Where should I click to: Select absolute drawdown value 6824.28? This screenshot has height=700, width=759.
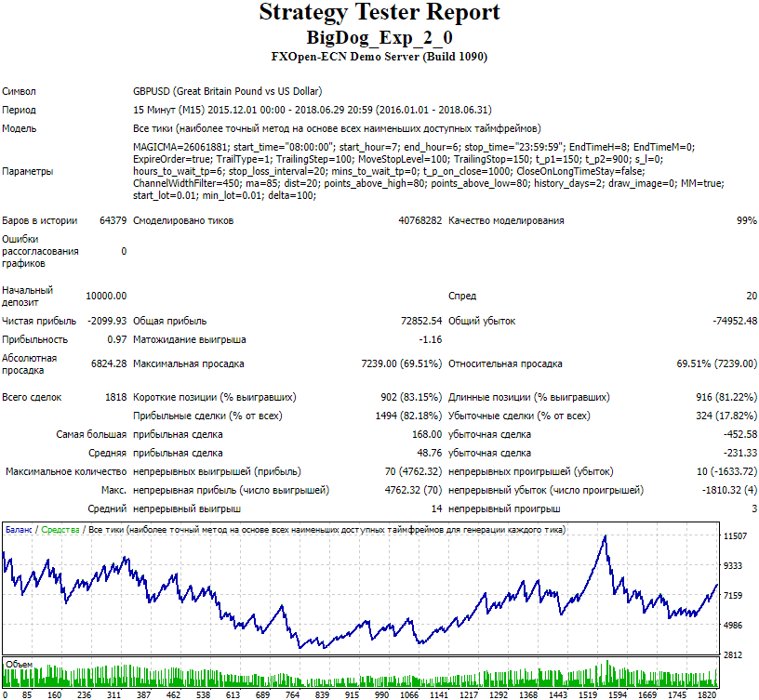[x=109, y=363]
